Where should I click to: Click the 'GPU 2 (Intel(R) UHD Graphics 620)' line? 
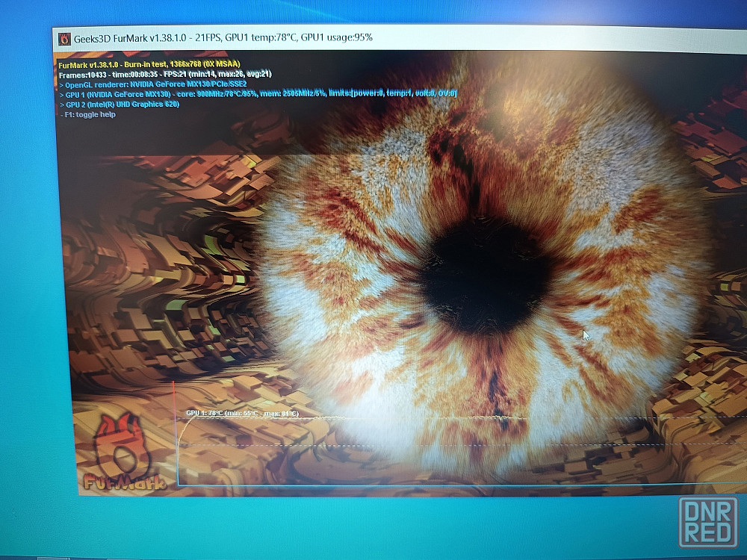pos(120,105)
